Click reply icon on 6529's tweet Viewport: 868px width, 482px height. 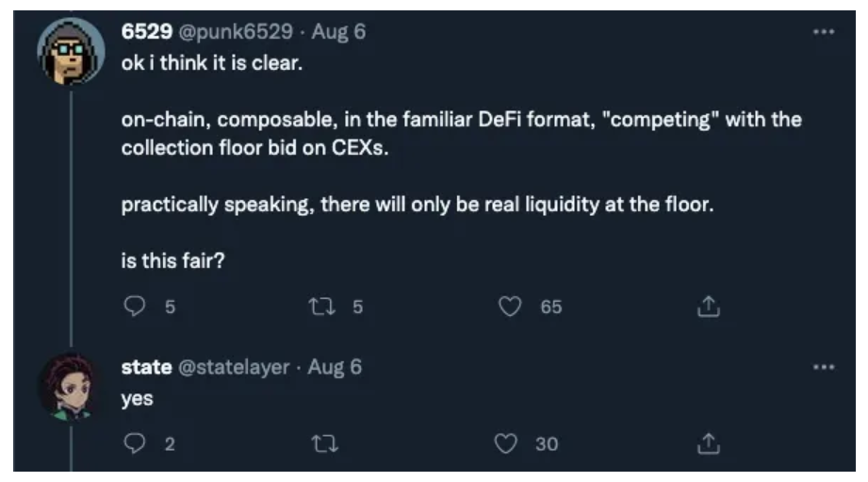tap(133, 307)
